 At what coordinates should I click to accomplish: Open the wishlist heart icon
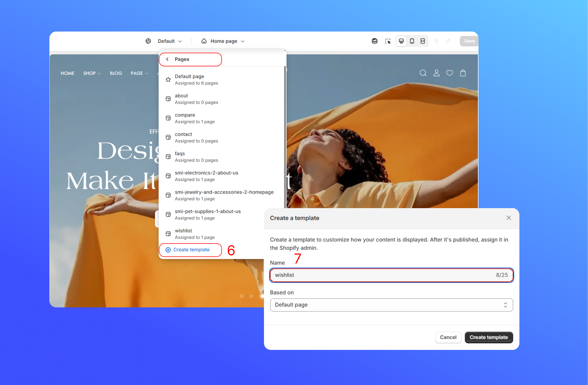click(x=449, y=73)
